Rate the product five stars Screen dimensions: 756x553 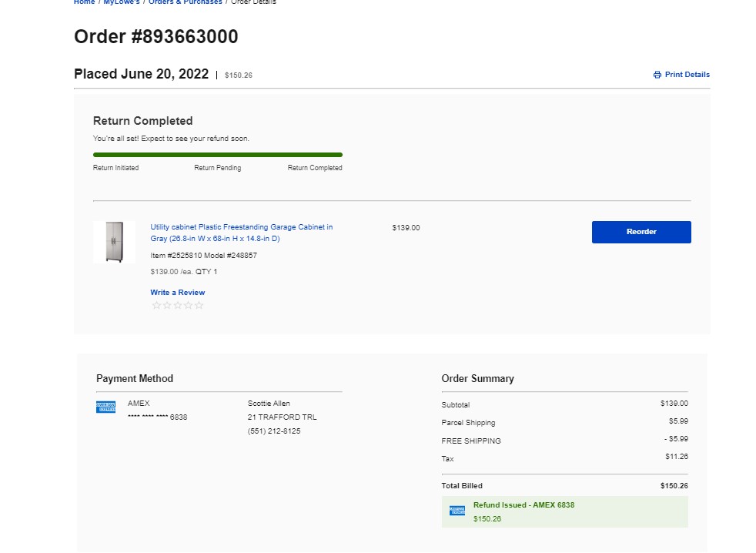point(199,306)
